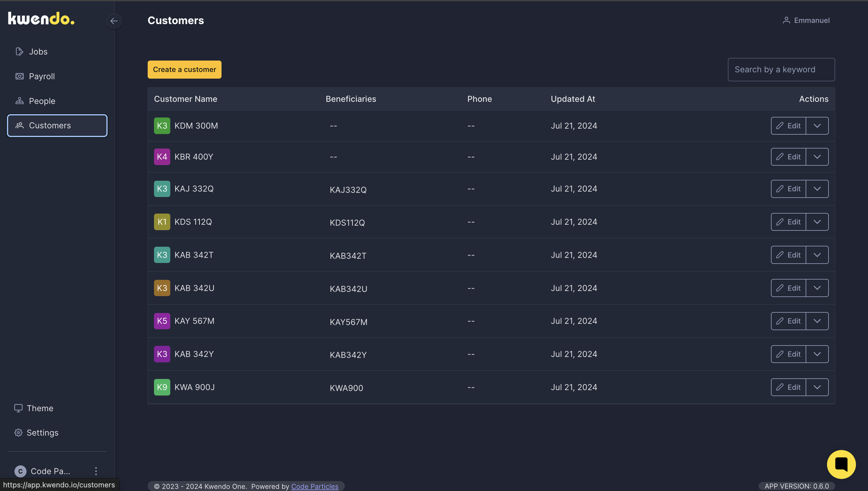The width and height of the screenshot is (868, 491).
Task: Focus the Search by a keyword field
Action: (x=781, y=70)
